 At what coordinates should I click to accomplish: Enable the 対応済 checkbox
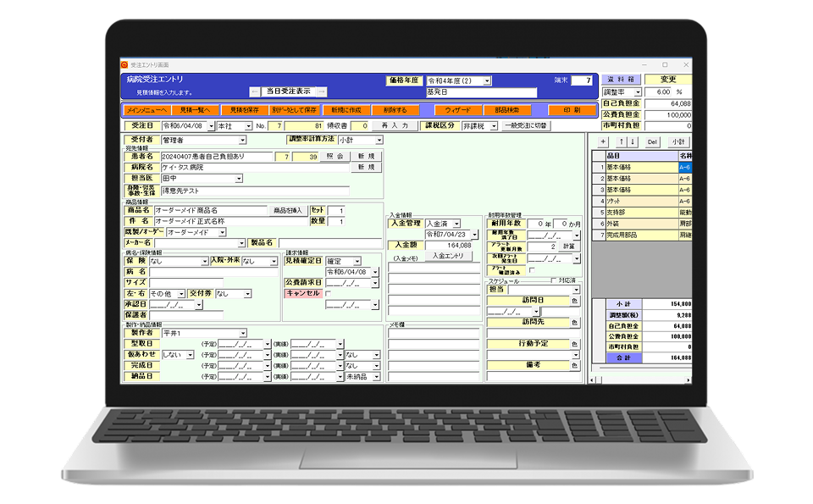[x=554, y=280]
